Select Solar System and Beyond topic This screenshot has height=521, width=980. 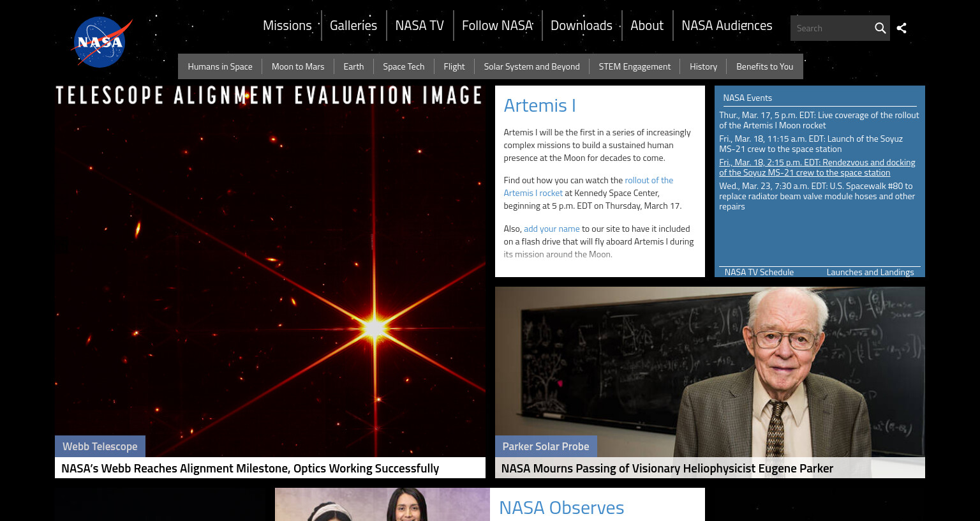(x=531, y=66)
